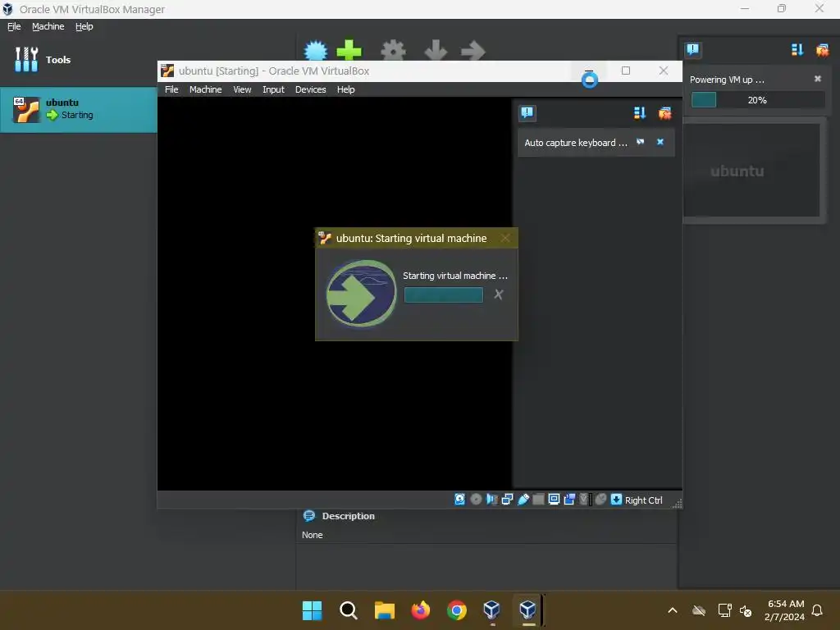Click the audio status bar indicator
This screenshot has height=630, width=840.
click(x=491, y=500)
